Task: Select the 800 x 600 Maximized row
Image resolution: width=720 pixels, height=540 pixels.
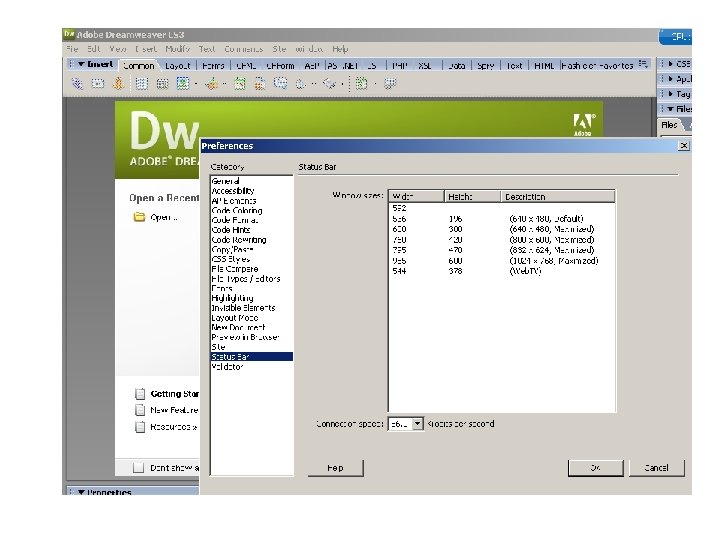Action: coord(501,240)
